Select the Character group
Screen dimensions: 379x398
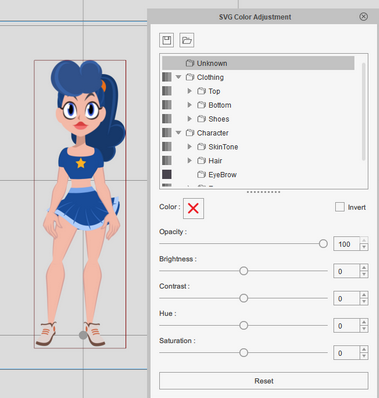point(212,133)
